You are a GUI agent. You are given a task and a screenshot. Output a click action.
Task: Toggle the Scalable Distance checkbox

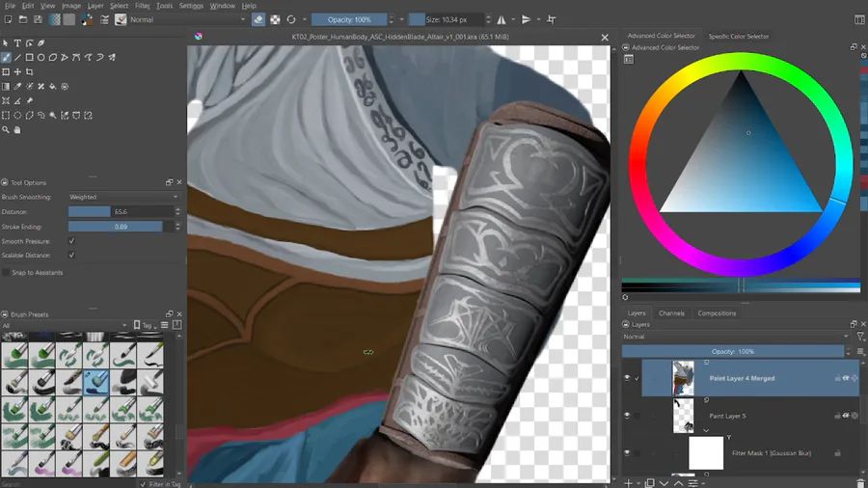click(x=71, y=255)
